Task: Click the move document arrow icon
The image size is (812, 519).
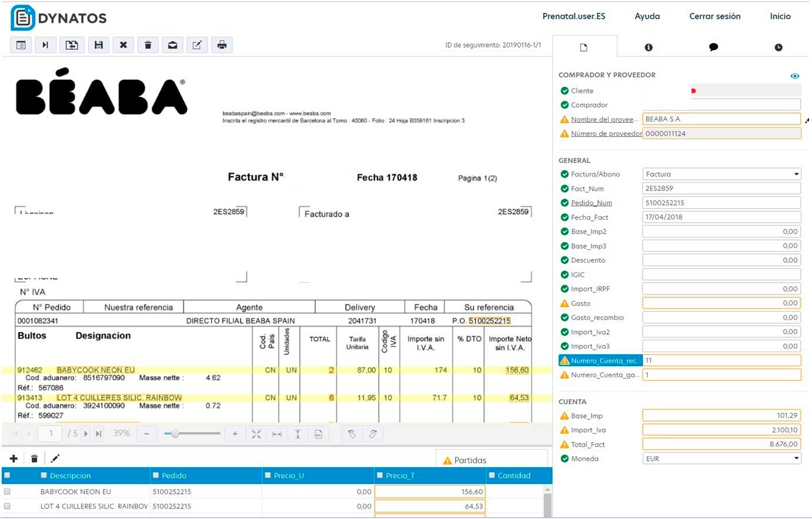Action: coord(72,45)
